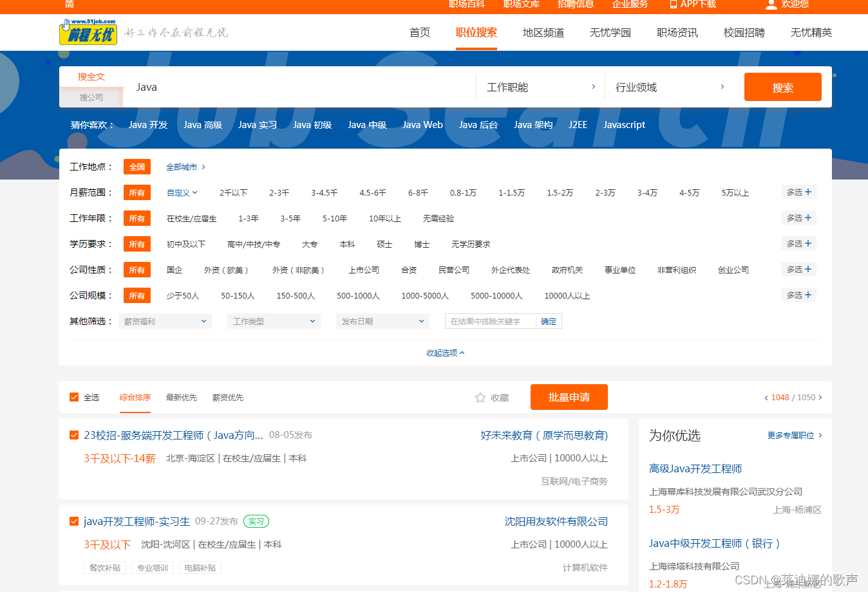Toggle the 全选 checkbox
Screen dimensions: 868x592
(74, 397)
